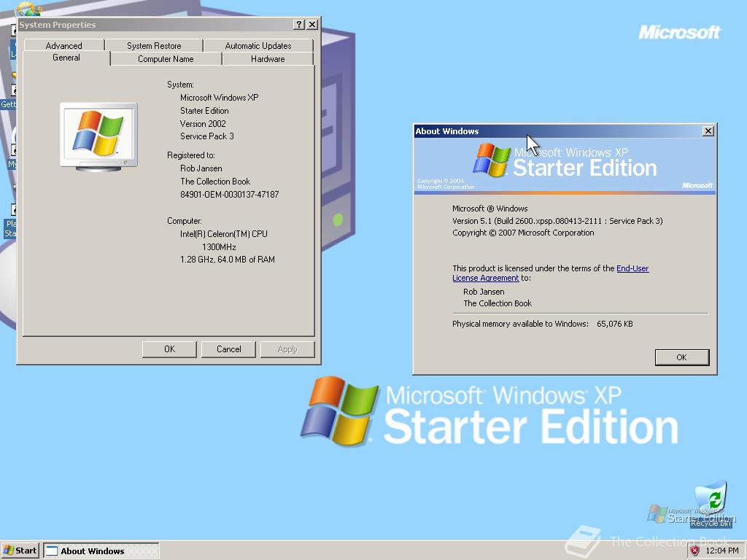This screenshot has height=560, width=747.
Task: Click the Apply button in System Properties
Action: click(287, 349)
